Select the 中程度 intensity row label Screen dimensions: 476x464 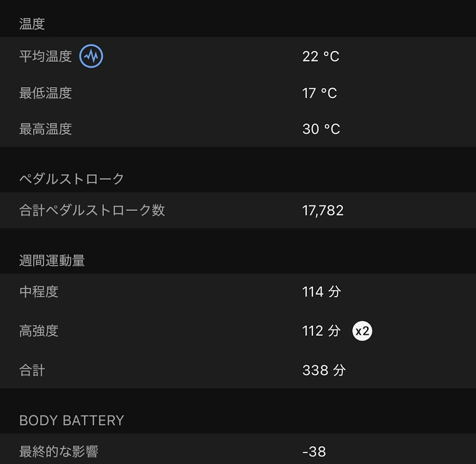tap(39, 292)
